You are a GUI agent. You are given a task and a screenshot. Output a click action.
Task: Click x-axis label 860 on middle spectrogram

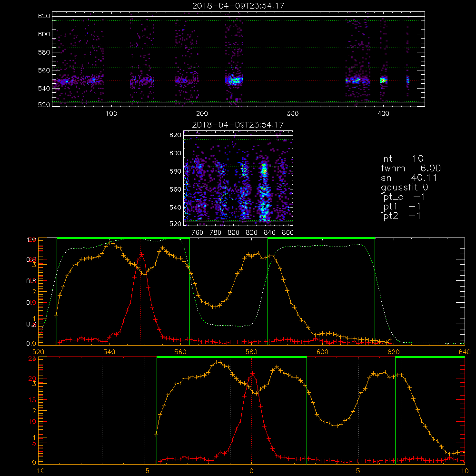(288, 233)
